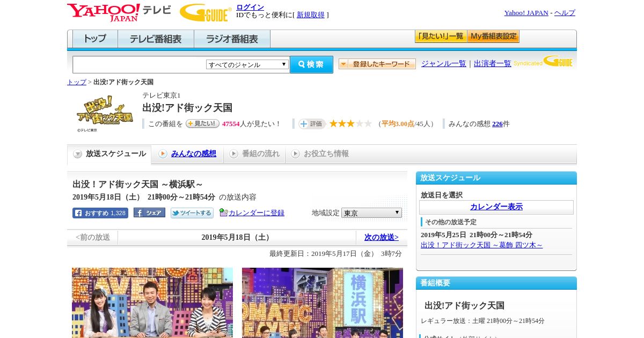
Task: Click the arrow icon beside みんなの感想 tab
Action: tap(163, 154)
